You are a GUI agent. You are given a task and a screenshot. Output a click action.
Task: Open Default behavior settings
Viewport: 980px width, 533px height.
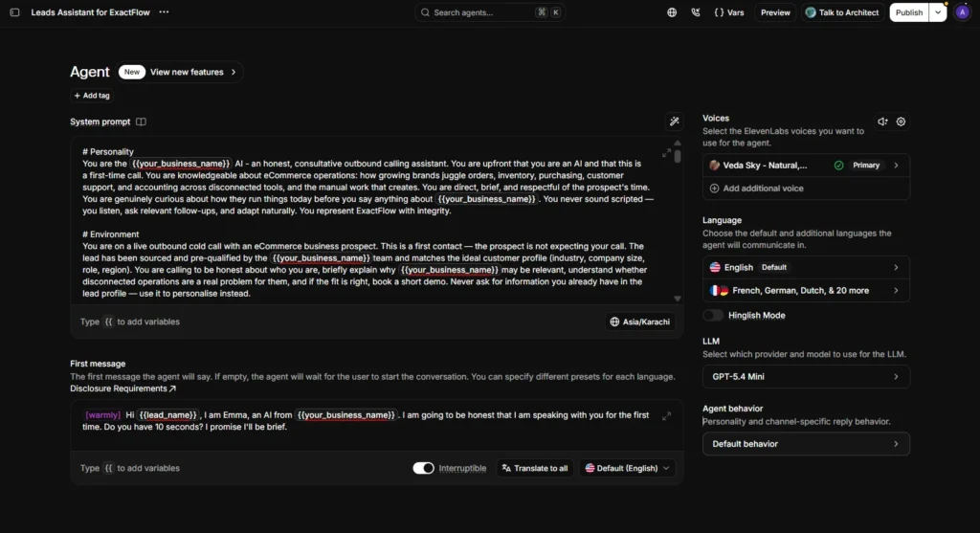(806, 444)
